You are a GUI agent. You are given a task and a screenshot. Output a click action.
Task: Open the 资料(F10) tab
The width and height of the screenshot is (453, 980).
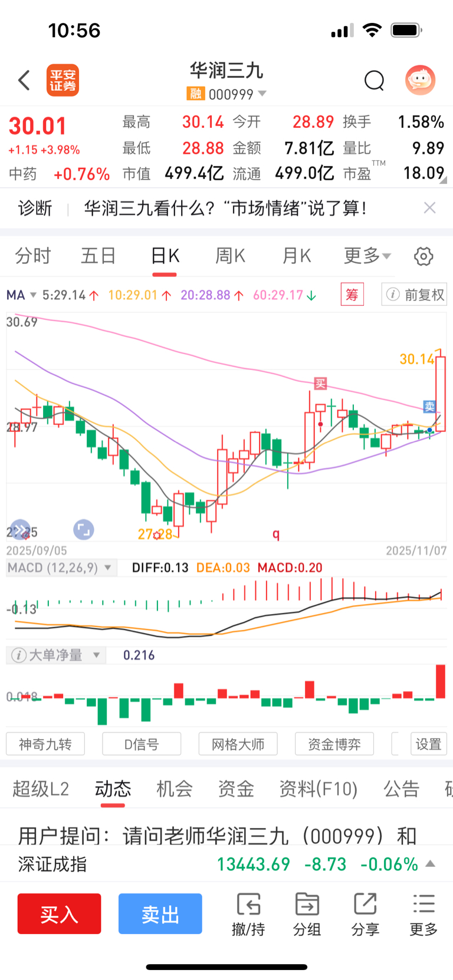click(319, 788)
